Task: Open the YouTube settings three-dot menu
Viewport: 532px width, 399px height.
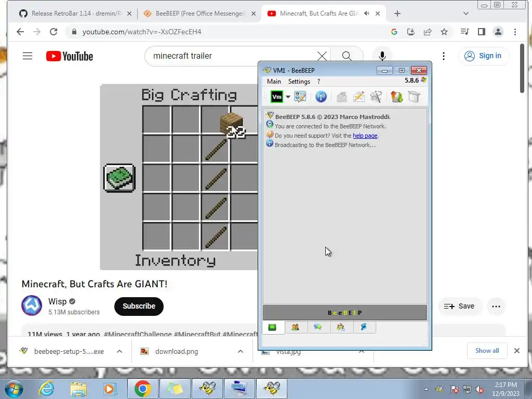Action: pyautogui.click(x=444, y=56)
